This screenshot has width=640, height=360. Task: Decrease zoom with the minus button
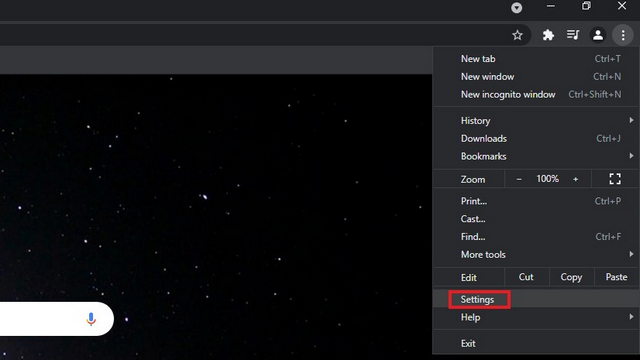tap(519, 179)
